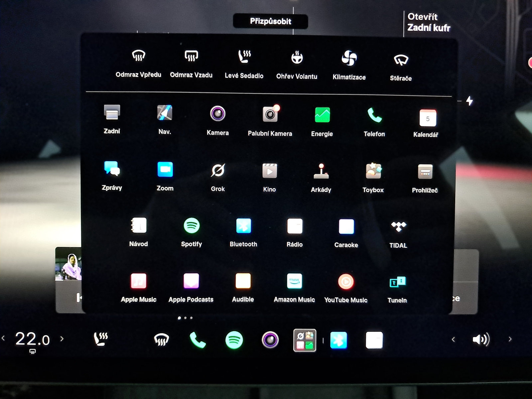Image resolution: width=532 pixels, height=399 pixels.
Task: Open the Kino theater app
Action: coord(269,178)
